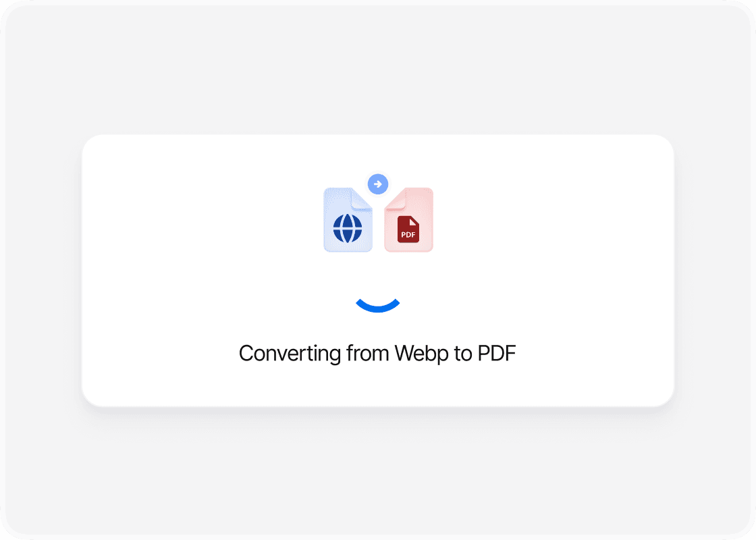Click the empty space between spinner and status text
756x540 pixels.
[x=378, y=328]
